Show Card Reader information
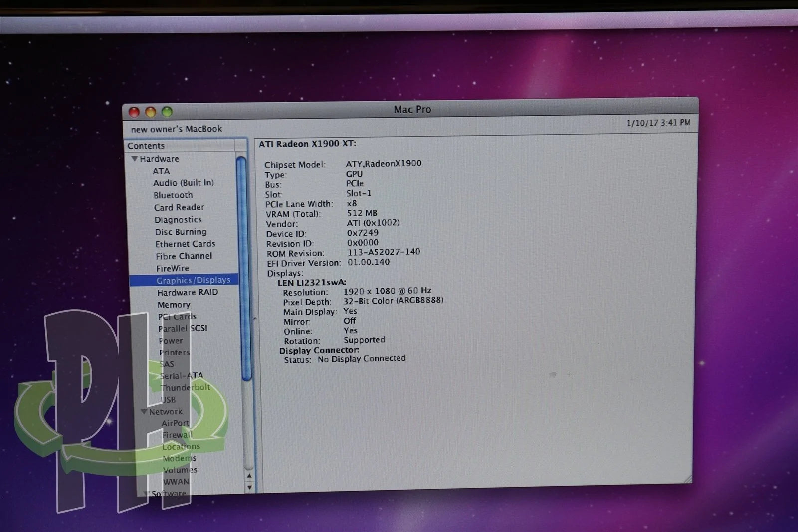798x532 pixels. tap(179, 207)
